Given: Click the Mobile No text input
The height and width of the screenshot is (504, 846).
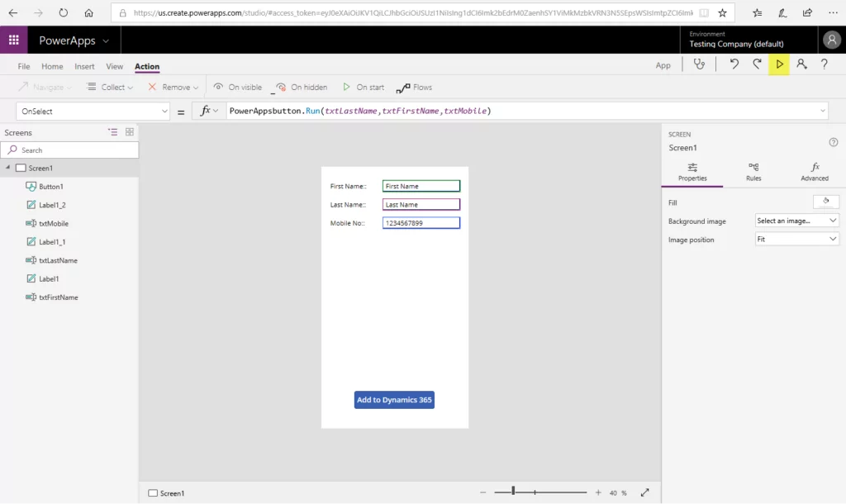Looking at the screenshot, I should (x=421, y=223).
